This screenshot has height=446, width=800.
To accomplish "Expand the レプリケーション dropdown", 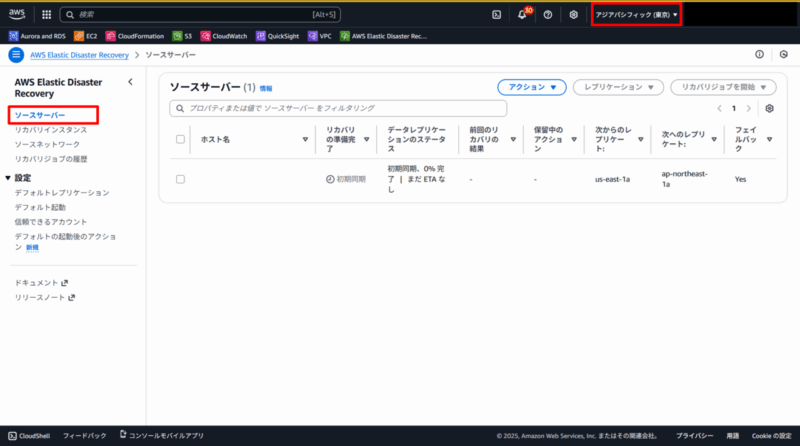I will (x=618, y=88).
